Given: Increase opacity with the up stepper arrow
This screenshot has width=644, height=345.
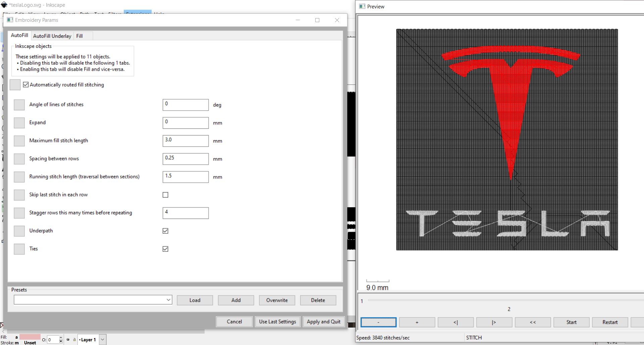Looking at the screenshot, I should (61, 338).
